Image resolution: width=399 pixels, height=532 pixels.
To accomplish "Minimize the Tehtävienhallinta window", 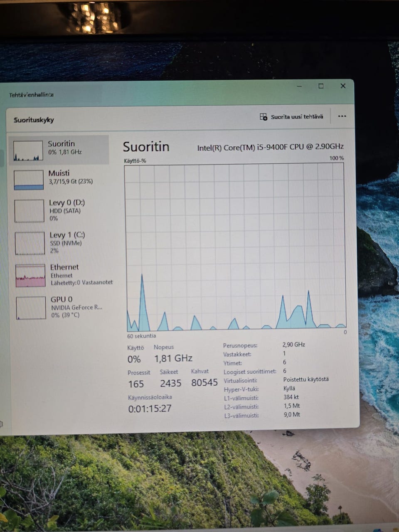I will 300,86.
